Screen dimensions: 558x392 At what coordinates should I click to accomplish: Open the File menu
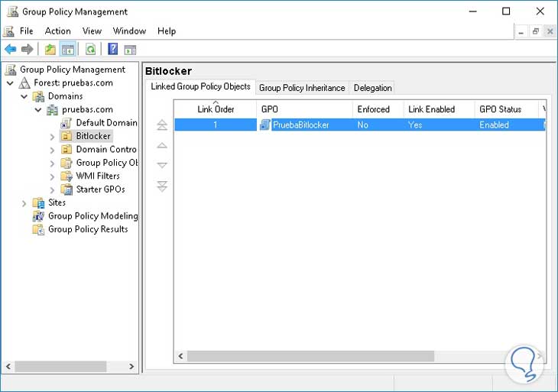coord(26,31)
